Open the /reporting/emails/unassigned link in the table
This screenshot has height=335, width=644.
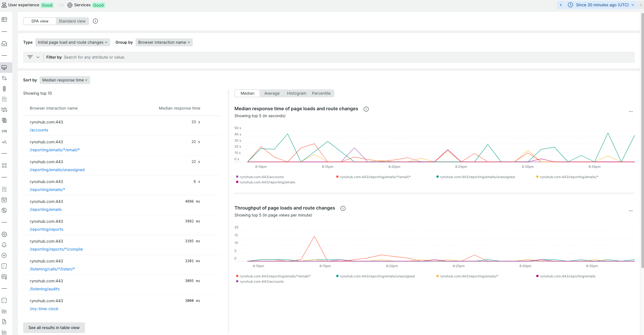[57, 170]
